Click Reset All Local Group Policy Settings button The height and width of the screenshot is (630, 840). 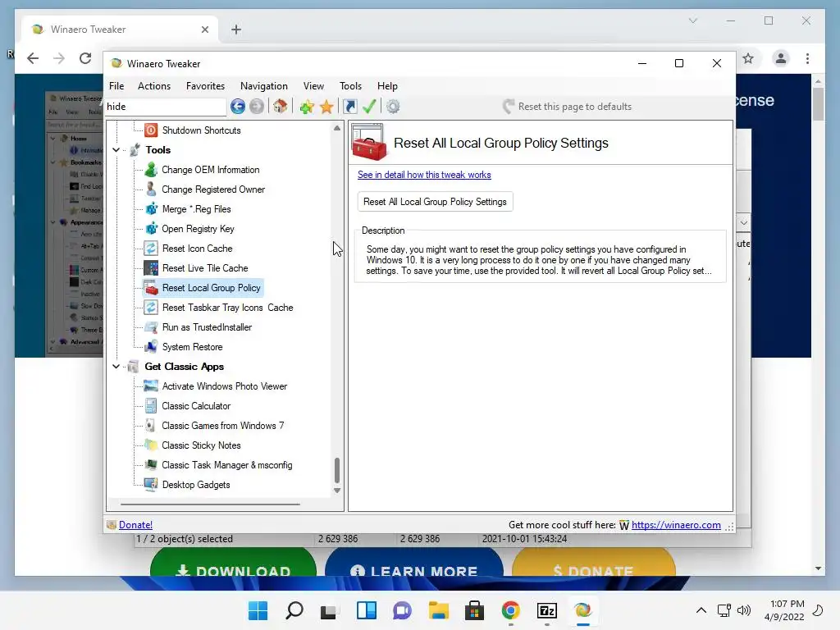click(435, 202)
